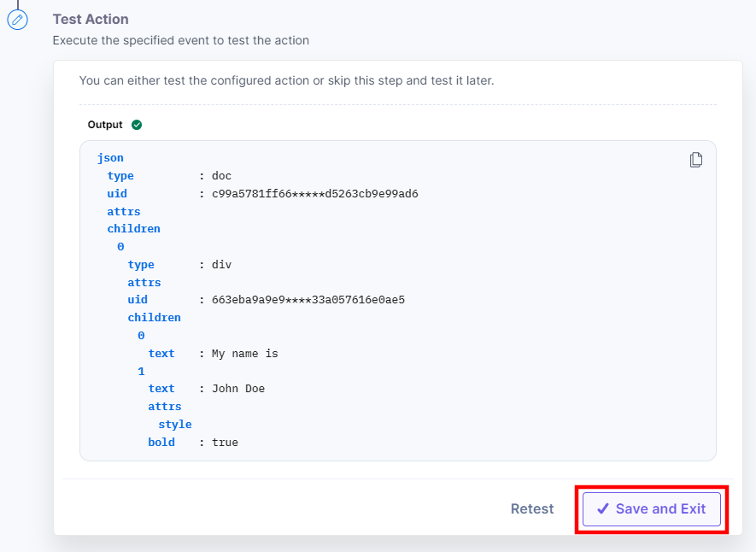This screenshot has height=552, width=756.
Task: Click the text key for John Doe
Action: pyautogui.click(x=161, y=389)
